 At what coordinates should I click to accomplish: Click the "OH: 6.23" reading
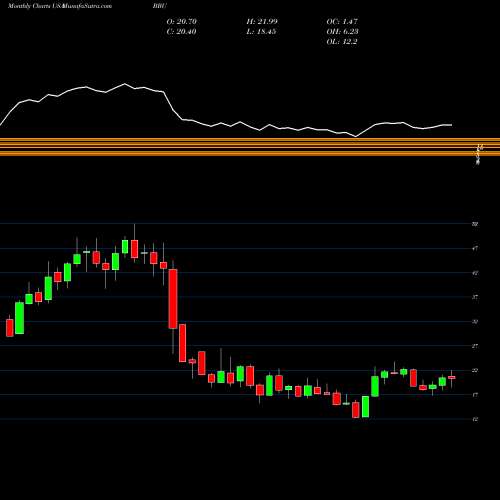[x=342, y=32]
